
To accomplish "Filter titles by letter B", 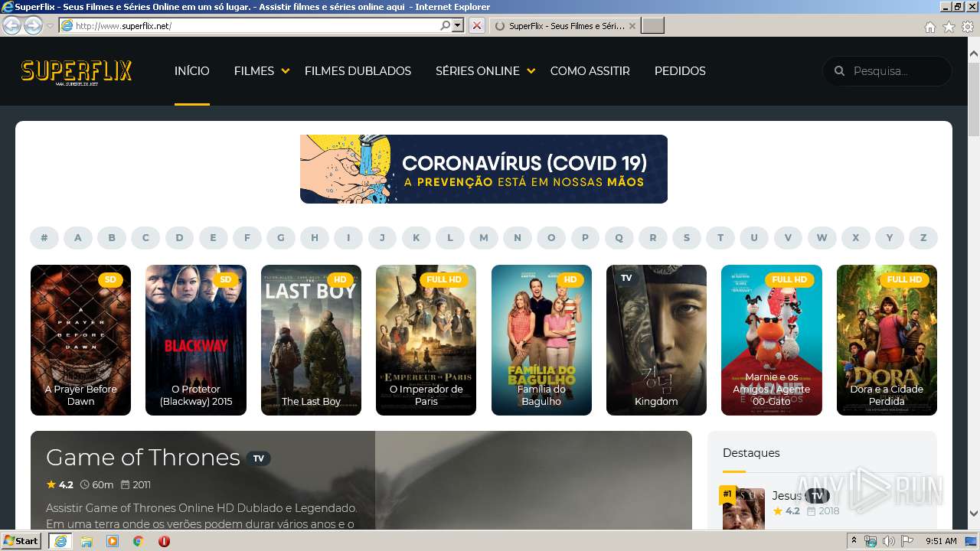I will coord(112,238).
